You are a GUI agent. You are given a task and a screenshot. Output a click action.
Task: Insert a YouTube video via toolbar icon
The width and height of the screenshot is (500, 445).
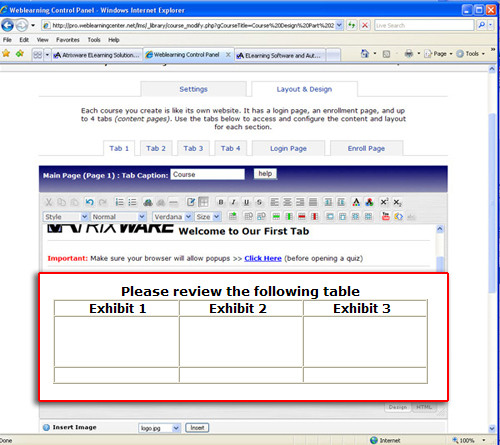(x=386, y=216)
